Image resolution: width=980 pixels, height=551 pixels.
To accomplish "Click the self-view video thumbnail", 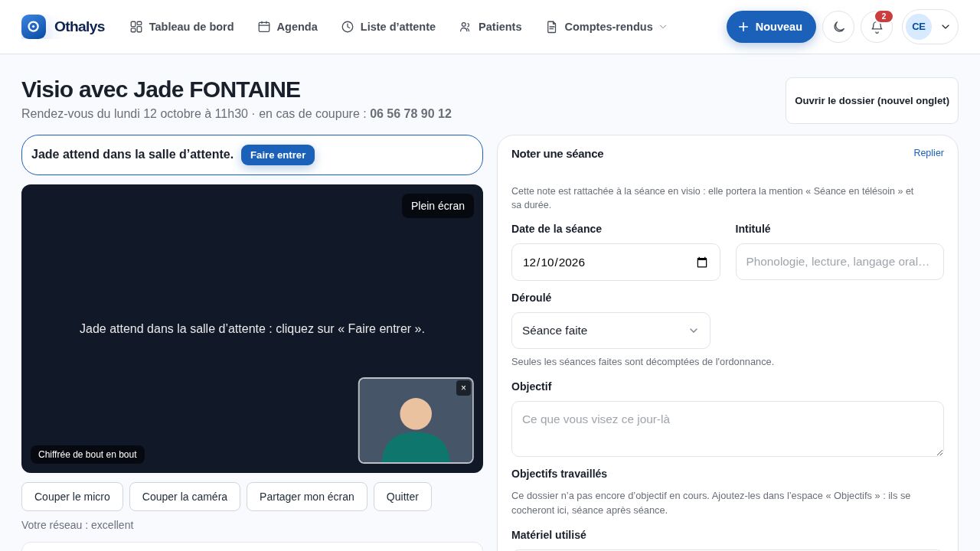I will pyautogui.click(x=416, y=420).
